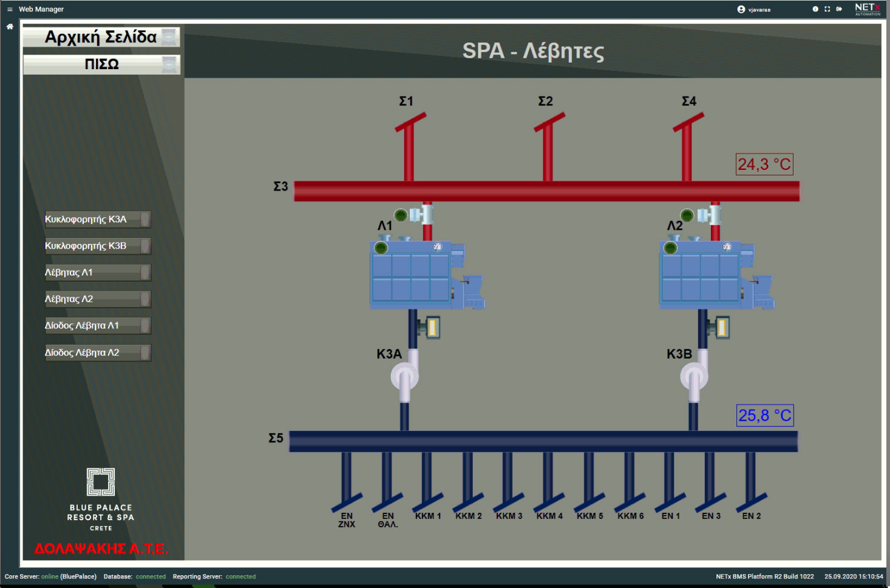The width and height of the screenshot is (890, 588).
Task: Open the info icon in the header
Action: (815, 9)
